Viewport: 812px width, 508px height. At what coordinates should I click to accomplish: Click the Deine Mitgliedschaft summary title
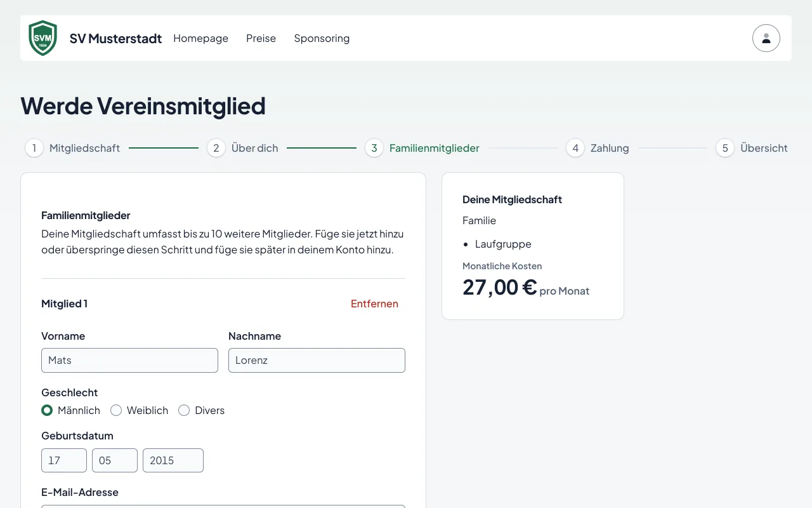[x=512, y=199]
